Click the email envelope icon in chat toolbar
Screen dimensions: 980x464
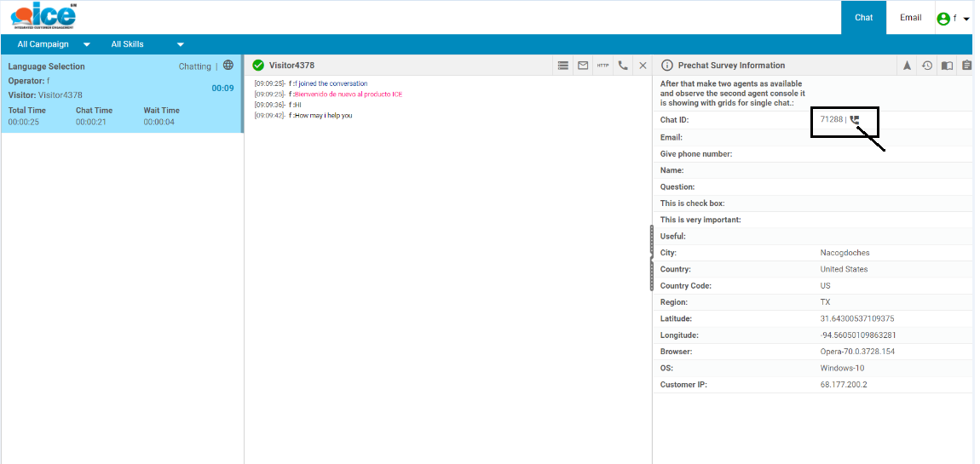pyautogui.click(x=583, y=66)
